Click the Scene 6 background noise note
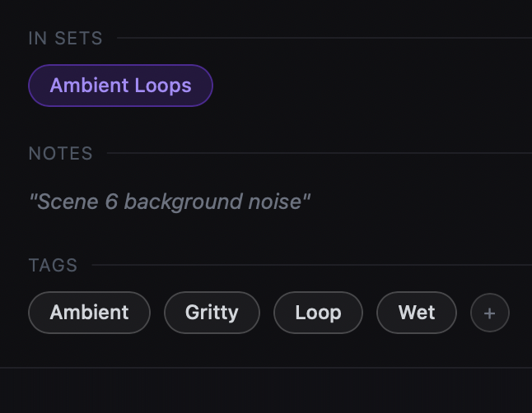This screenshot has height=413, width=532. [x=170, y=202]
